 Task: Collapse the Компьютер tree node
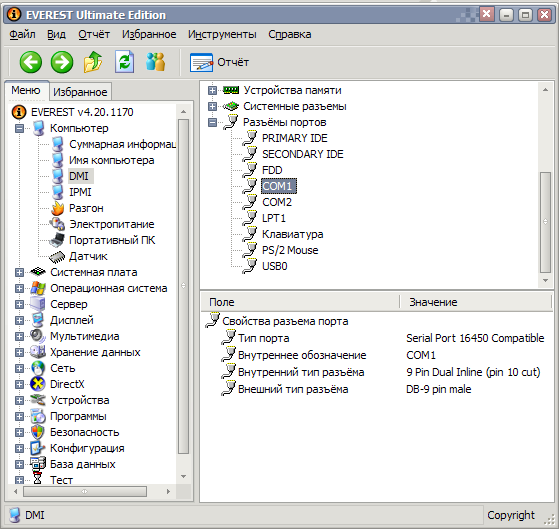tap(19, 128)
